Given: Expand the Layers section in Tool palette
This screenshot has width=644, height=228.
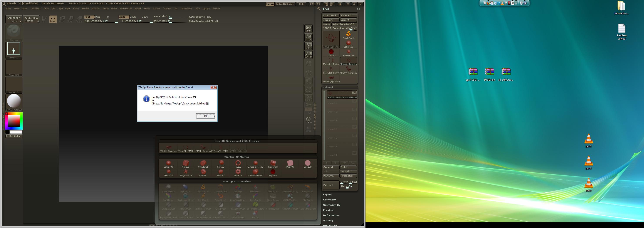Looking at the screenshot, I should point(327,194).
